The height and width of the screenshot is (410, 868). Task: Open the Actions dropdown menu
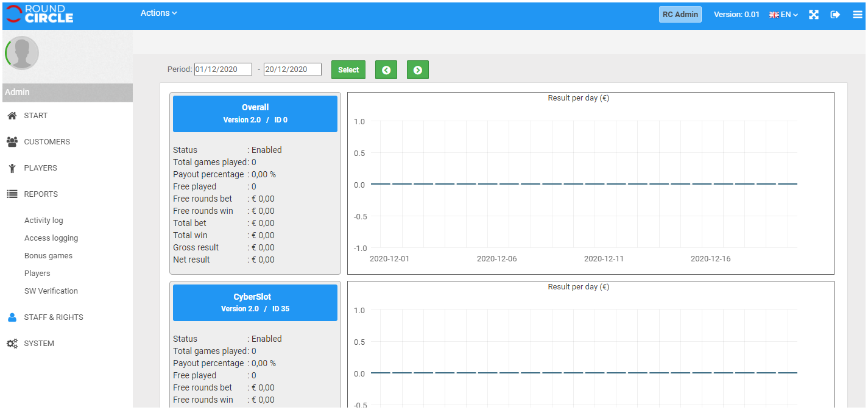click(x=158, y=13)
